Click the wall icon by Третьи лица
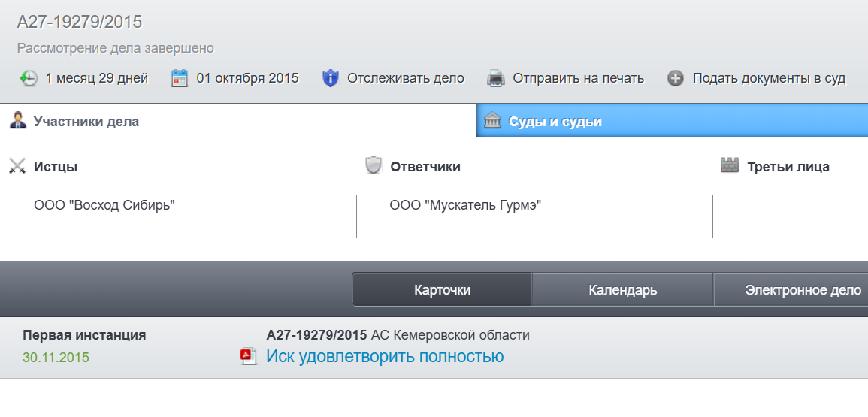The height and width of the screenshot is (417, 868). 730,165
